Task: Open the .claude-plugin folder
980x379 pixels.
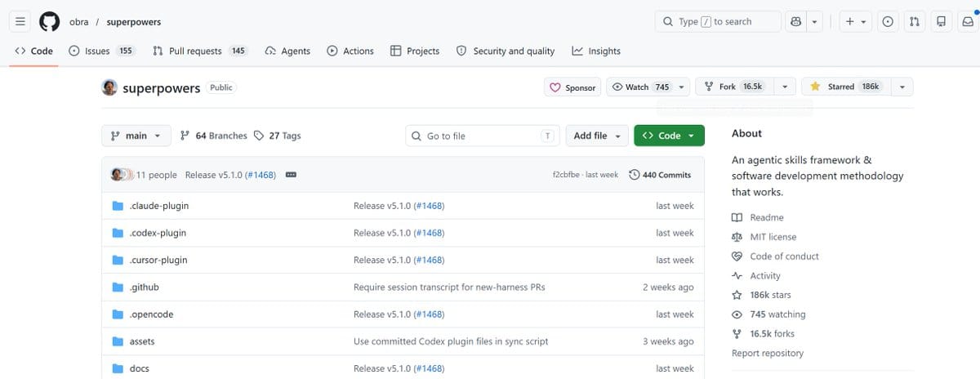Action: point(158,206)
